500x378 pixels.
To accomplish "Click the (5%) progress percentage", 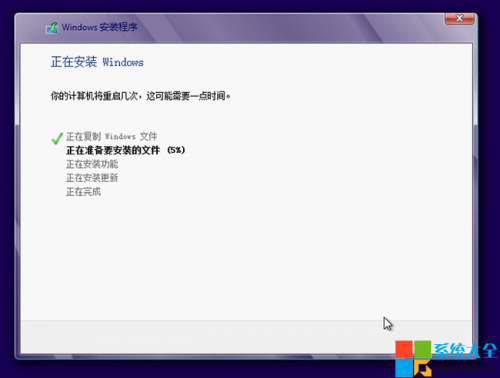I will tap(176, 150).
